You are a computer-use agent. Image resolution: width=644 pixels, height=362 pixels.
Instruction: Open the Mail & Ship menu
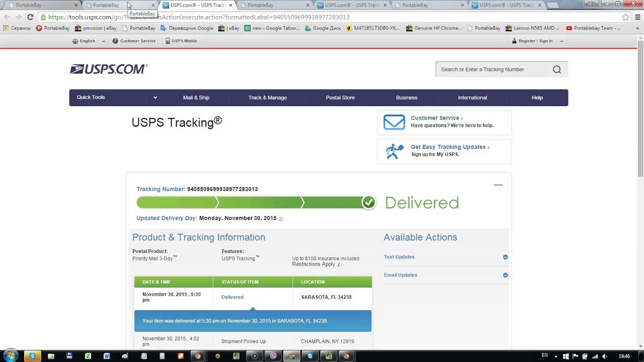tap(196, 98)
